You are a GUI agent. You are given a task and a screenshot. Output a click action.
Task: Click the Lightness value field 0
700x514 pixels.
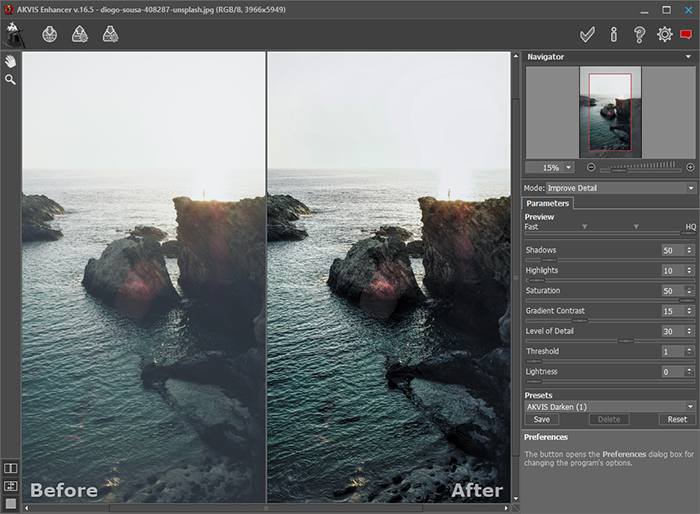point(672,372)
